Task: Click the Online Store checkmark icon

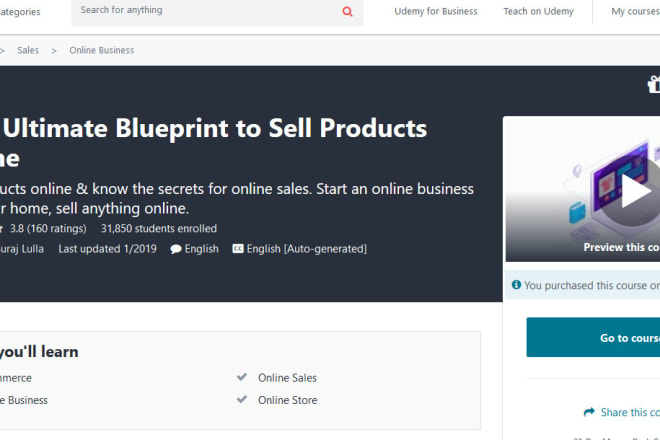Action: (242, 399)
